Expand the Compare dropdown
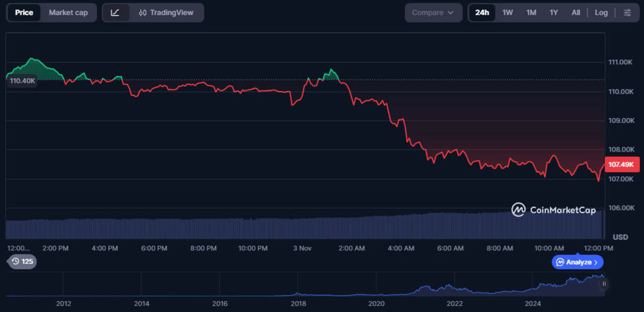This screenshot has width=644, height=312. [x=433, y=13]
